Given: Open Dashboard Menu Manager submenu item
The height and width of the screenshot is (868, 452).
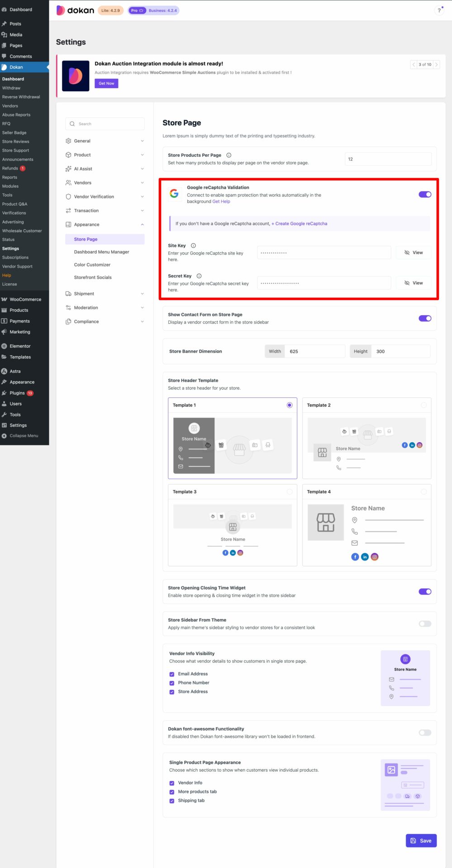Looking at the screenshot, I should [102, 252].
